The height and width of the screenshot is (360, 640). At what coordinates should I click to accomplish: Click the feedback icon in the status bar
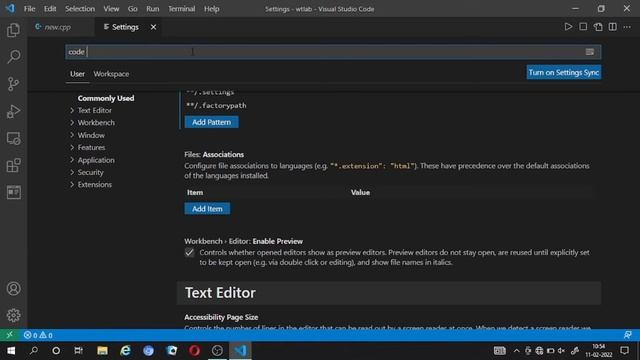pos(627,335)
